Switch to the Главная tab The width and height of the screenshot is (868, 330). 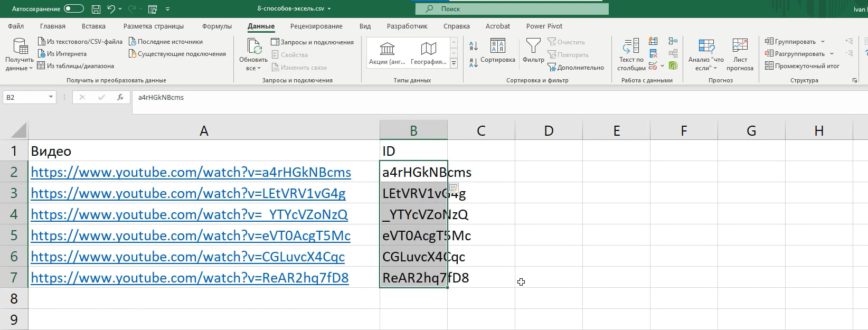[x=53, y=26]
